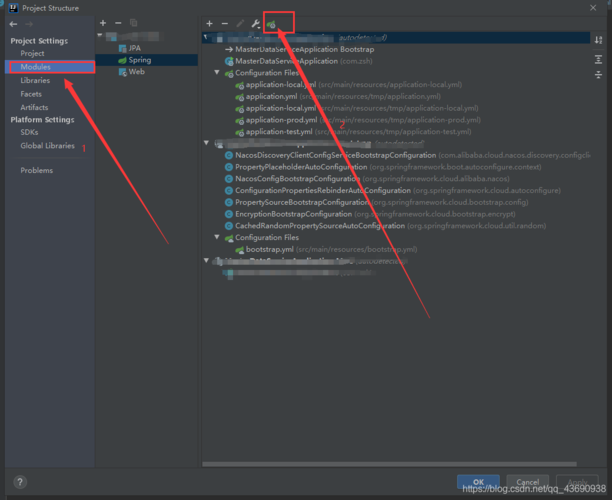The image size is (612, 500).
Task: Open Libraries in Project Settings
Action: (35, 80)
